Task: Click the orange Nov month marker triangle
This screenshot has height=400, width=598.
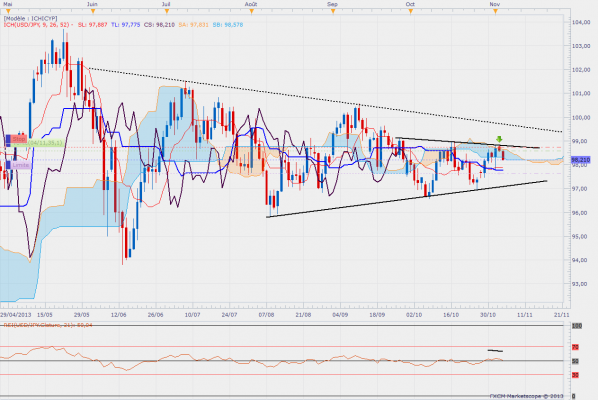Action: [495, 11]
